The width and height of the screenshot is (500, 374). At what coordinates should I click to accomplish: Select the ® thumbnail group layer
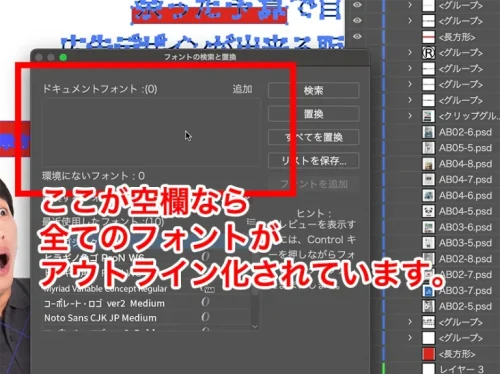[461, 53]
